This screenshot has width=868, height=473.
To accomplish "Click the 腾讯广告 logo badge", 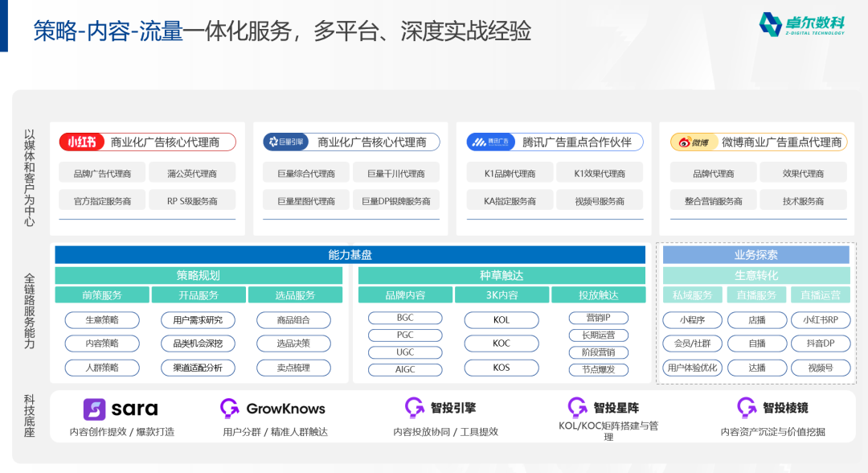I will 490,142.
